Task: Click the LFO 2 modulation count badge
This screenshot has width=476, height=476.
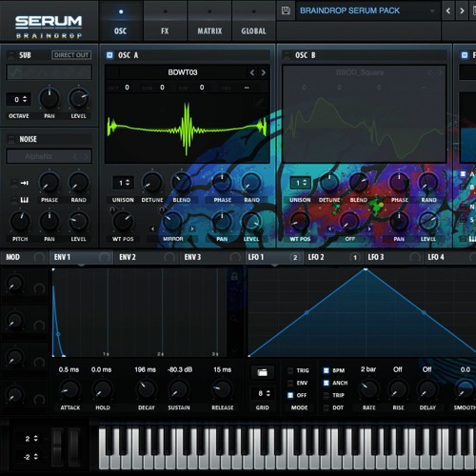Action: point(355,257)
